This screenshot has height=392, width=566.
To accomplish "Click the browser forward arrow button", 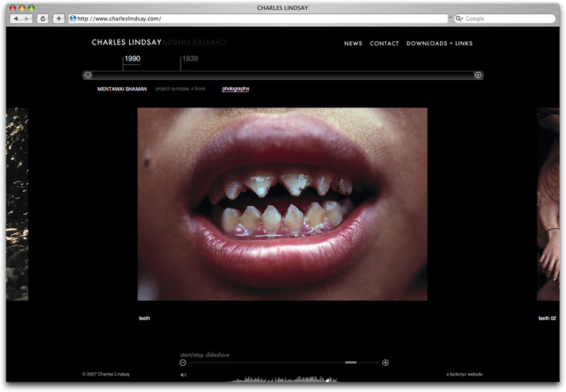I will [27, 18].
